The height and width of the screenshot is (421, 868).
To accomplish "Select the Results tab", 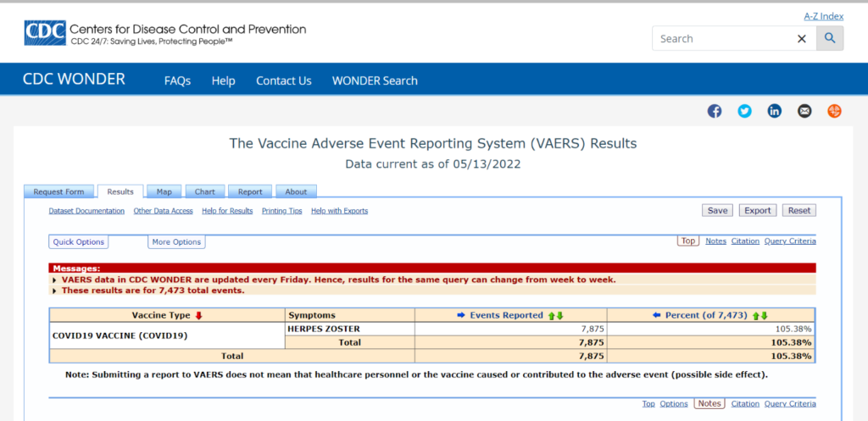I will [x=120, y=191].
